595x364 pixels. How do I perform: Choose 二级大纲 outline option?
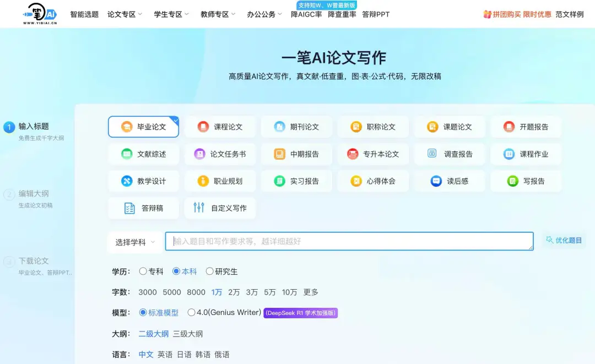point(153,334)
